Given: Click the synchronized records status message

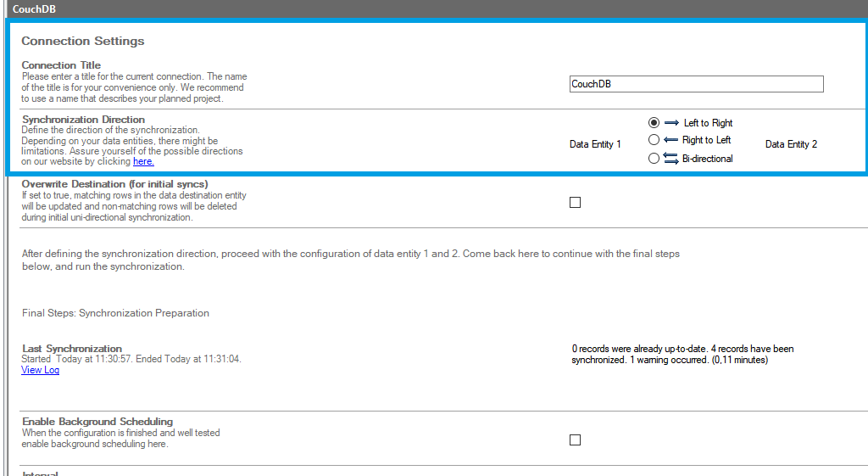Looking at the screenshot, I should point(682,355).
